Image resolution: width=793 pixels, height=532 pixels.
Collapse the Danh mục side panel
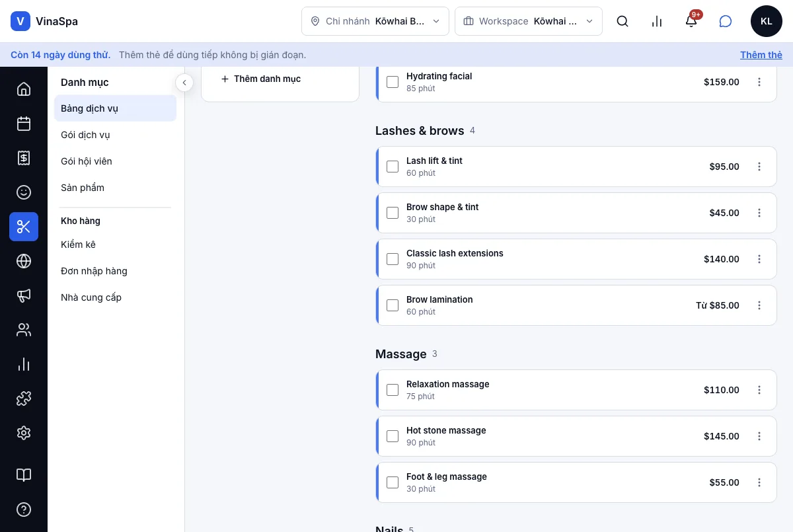184,83
